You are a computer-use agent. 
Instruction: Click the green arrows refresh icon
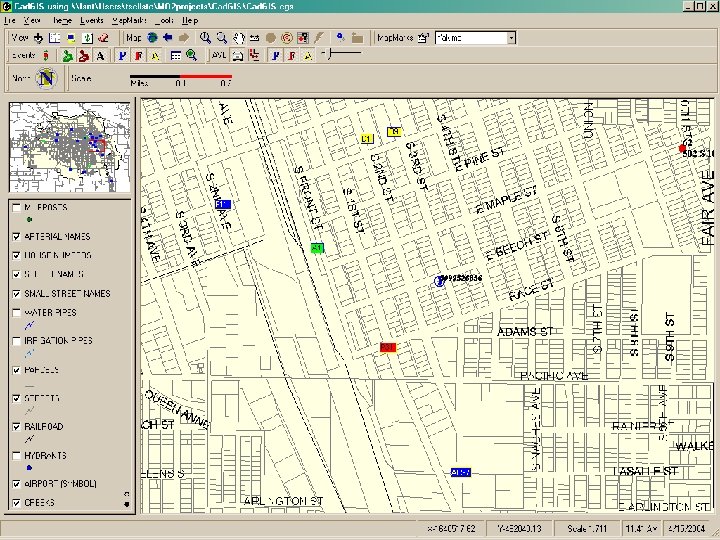point(87,38)
